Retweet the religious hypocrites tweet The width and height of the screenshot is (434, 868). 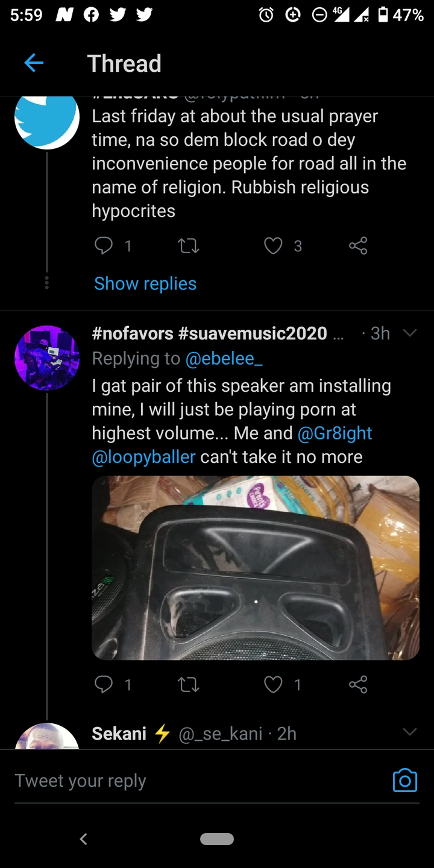(x=189, y=245)
